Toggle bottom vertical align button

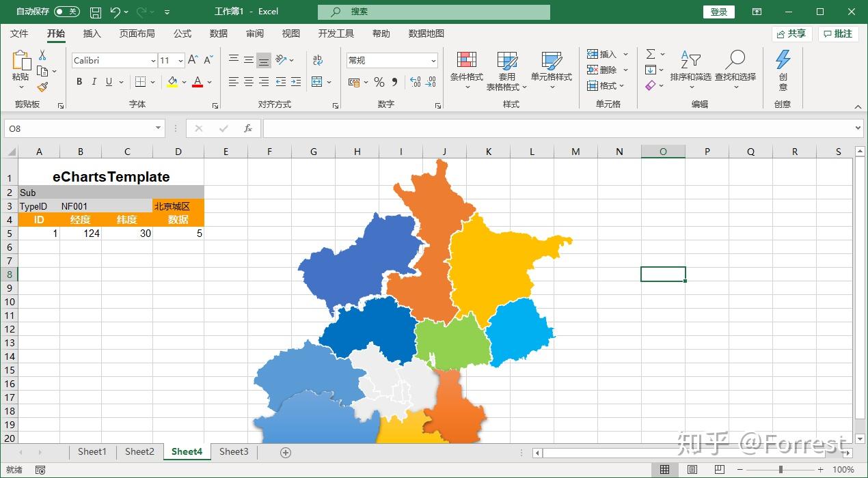pyautogui.click(x=264, y=60)
